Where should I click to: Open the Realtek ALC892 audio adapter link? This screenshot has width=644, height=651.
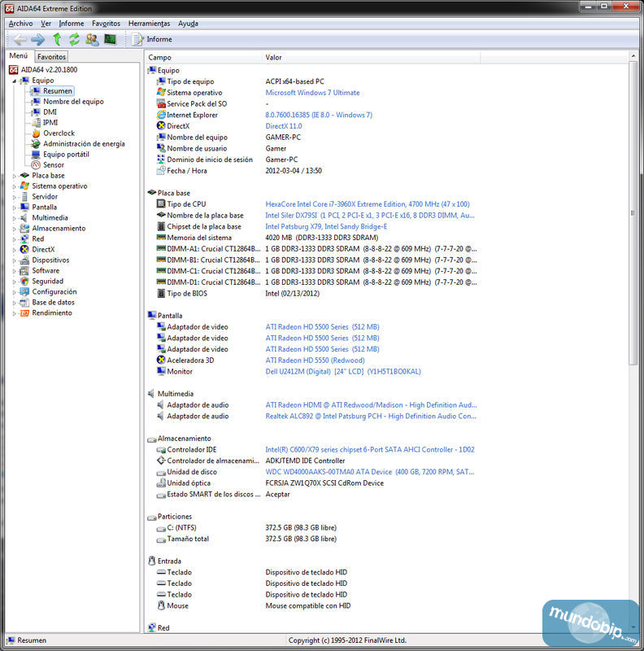pyautogui.click(x=371, y=416)
